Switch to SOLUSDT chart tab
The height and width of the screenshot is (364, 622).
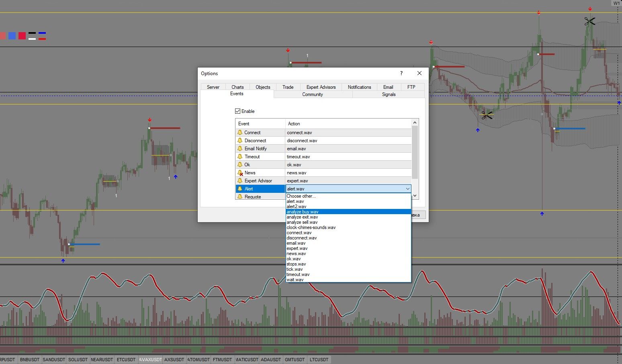coord(78,360)
